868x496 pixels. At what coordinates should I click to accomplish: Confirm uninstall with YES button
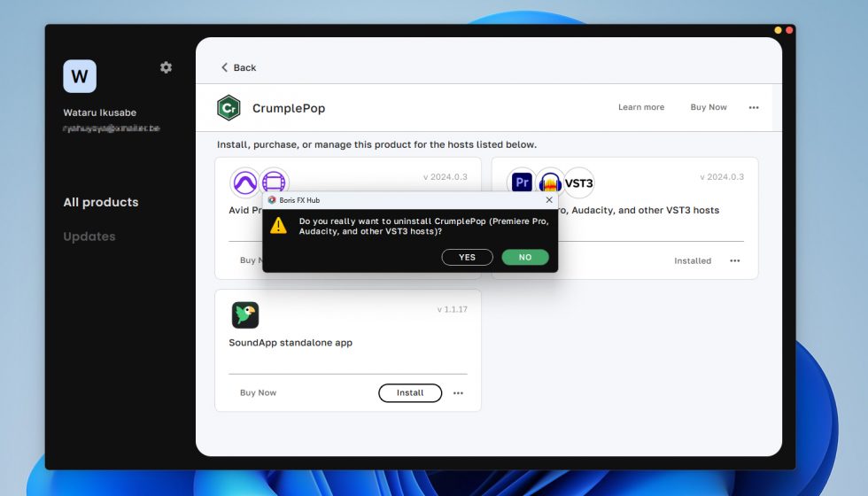(468, 258)
